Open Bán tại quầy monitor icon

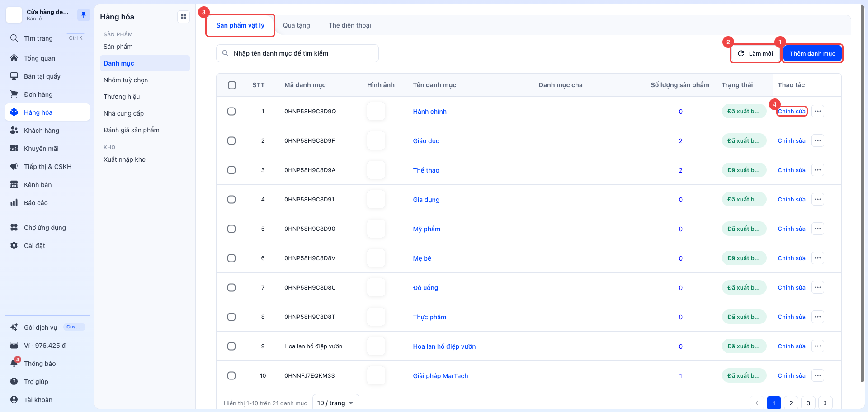coord(14,76)
